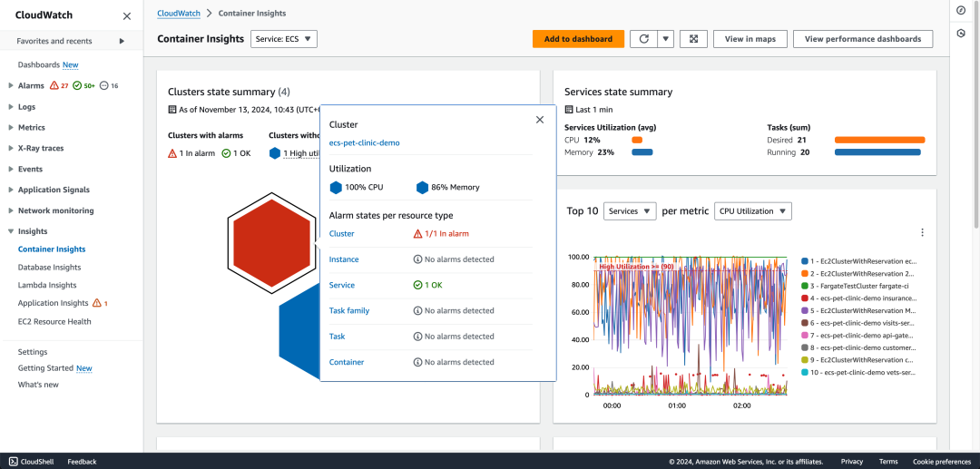Open EC2 Resource Health in sidebar
This screenshot has width=980, height=469.
(x=54, y=322)
